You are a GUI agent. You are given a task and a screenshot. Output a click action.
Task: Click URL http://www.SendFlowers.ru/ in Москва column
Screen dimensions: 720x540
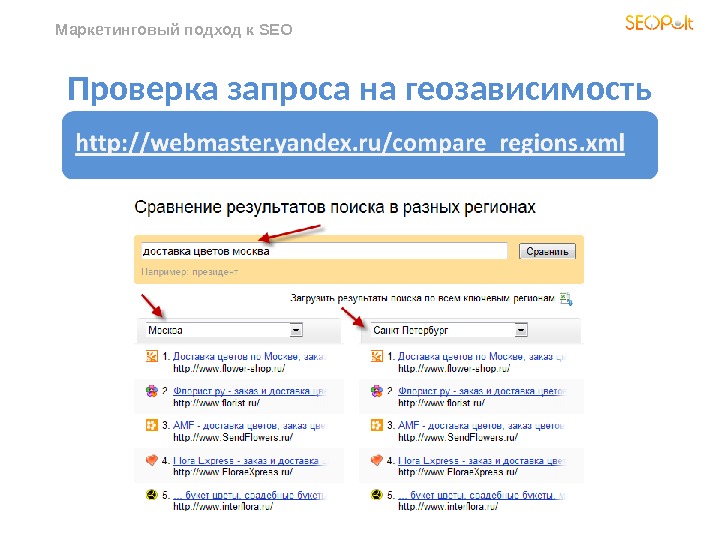tap(233, 437)
